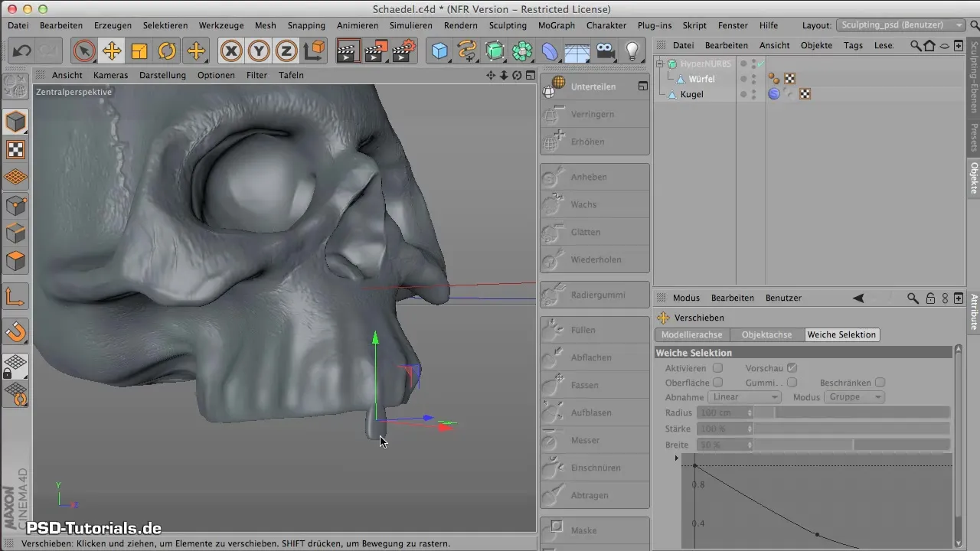Screen dimensions: 980x551
Task: Enable the Aktivieren checkbox
Action: pos(717,368)
